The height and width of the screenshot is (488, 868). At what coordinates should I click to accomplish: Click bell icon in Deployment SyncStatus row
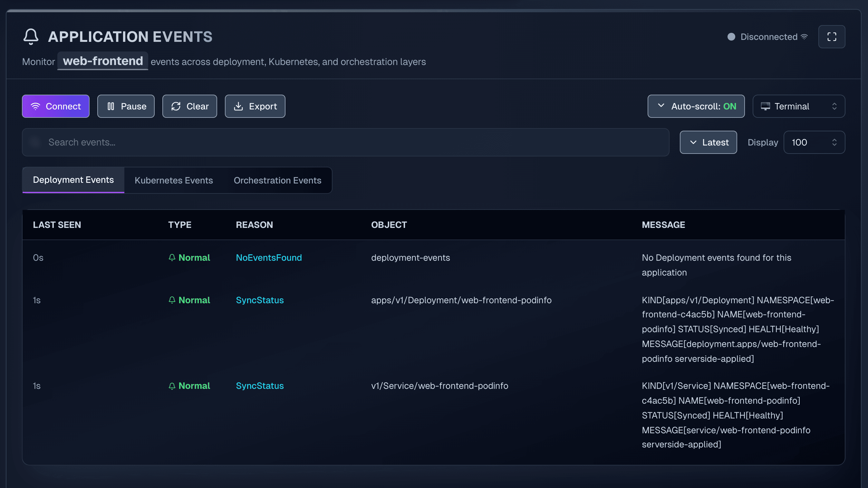click(x=172, y=300)
